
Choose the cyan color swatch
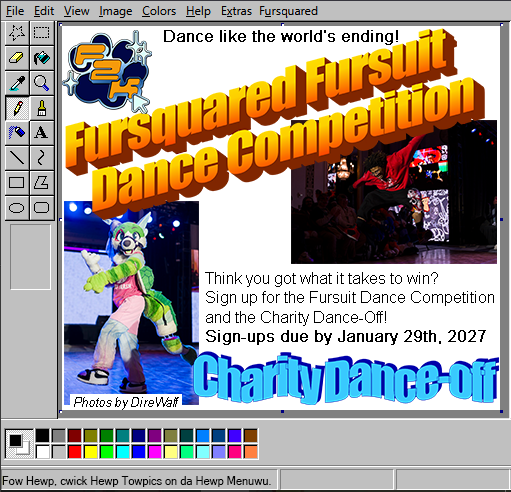coord(123,452)
